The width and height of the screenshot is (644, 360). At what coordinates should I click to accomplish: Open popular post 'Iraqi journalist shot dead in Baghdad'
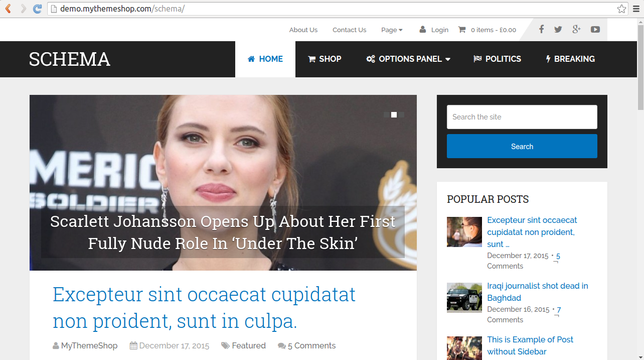[538, 292]
